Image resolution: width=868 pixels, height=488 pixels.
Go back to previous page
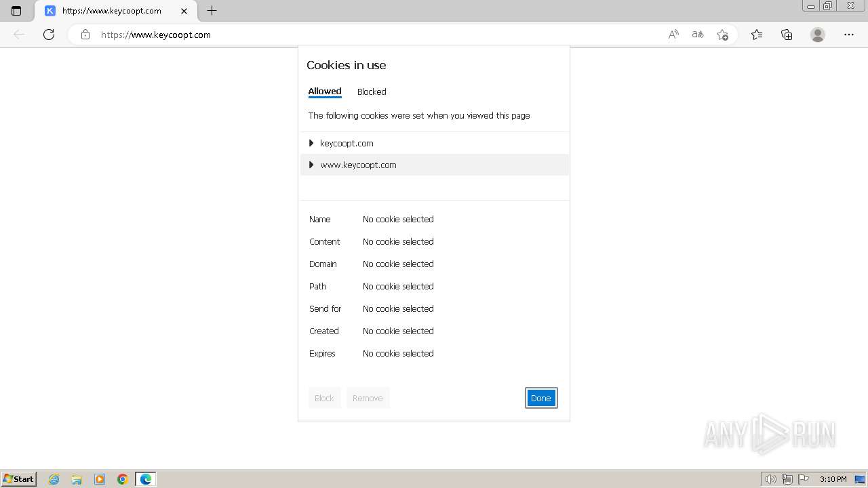(x=19, y=35)
